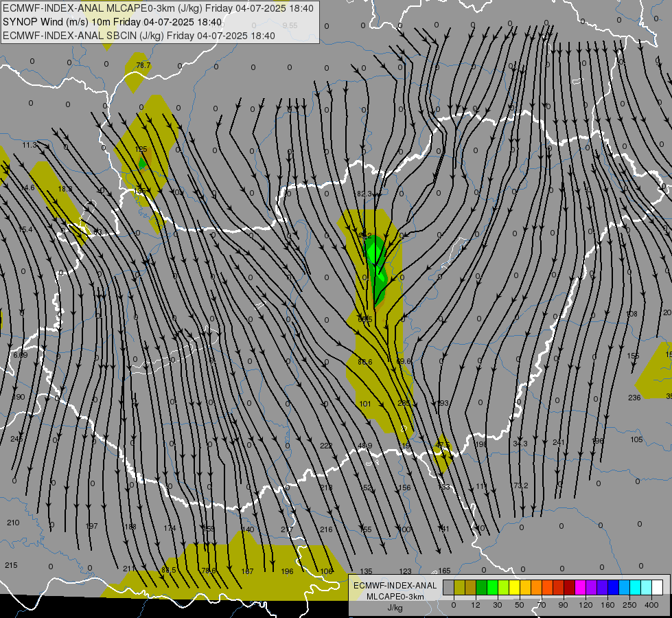Click the '108' value on the map
The height and width of the screenshot is (618, 672).
coord(632,314)
